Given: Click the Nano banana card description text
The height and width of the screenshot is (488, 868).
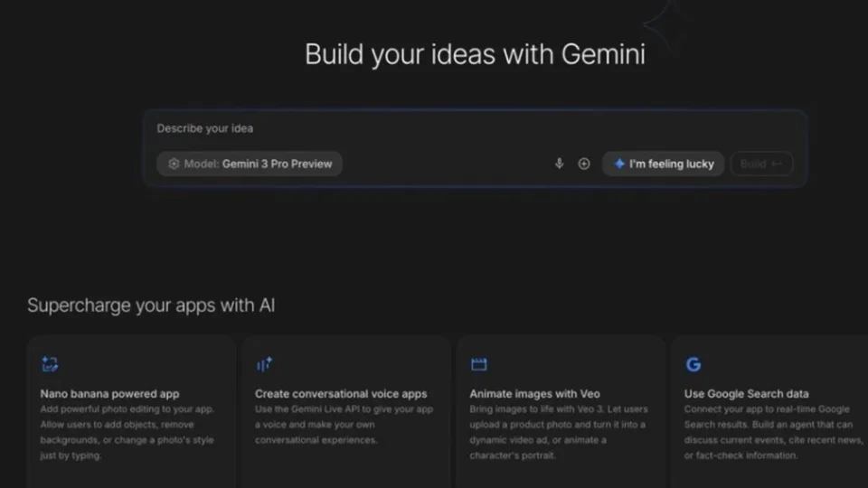Looking at the screenshot, I should click(127, 433).
